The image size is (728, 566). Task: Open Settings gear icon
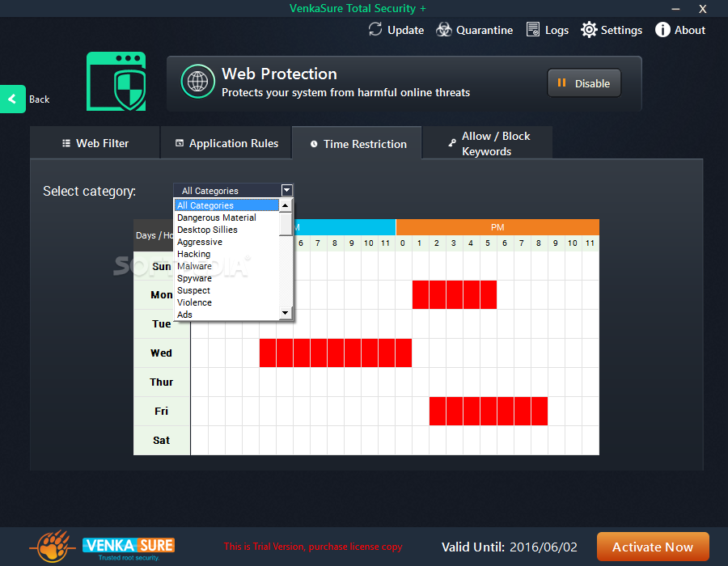point(589,30)
